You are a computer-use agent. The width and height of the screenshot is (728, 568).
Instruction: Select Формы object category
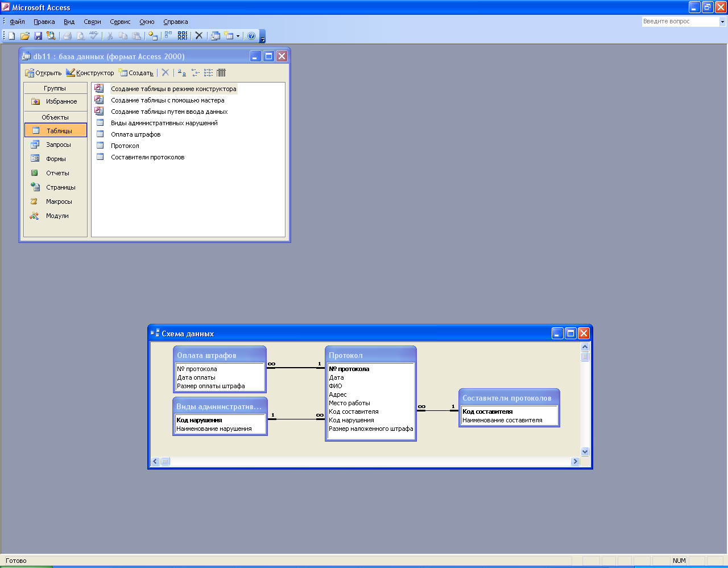pos(55,159)
